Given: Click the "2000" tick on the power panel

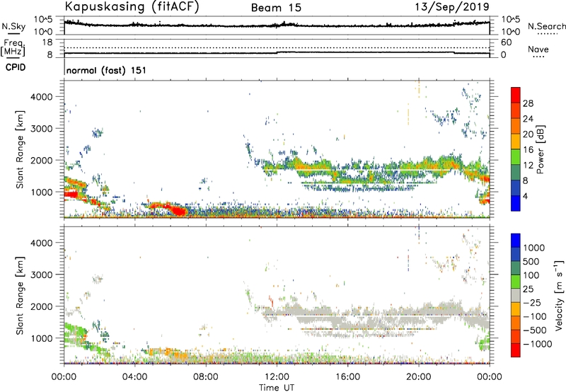Looking at the screenshot, I should coord(41,160).
